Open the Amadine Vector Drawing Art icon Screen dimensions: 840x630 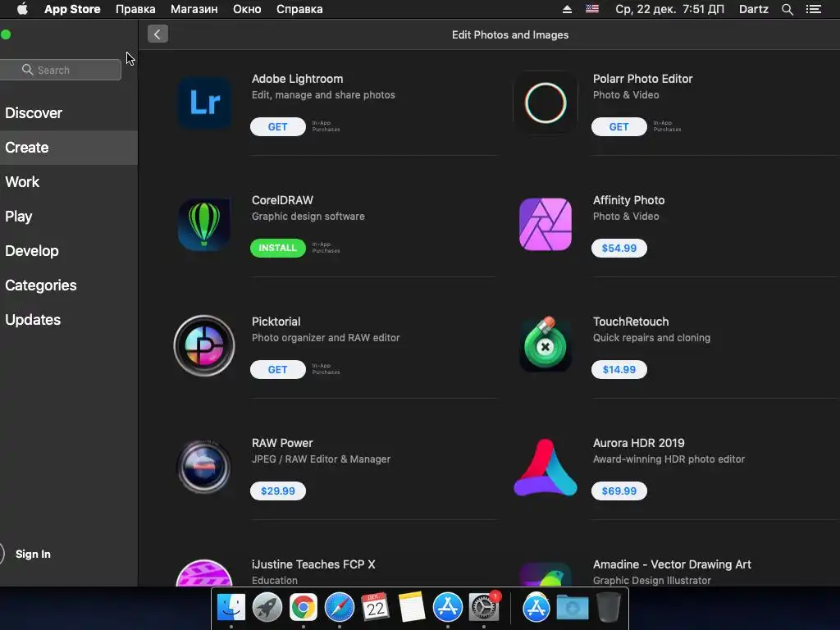click(x=546, y=573)
